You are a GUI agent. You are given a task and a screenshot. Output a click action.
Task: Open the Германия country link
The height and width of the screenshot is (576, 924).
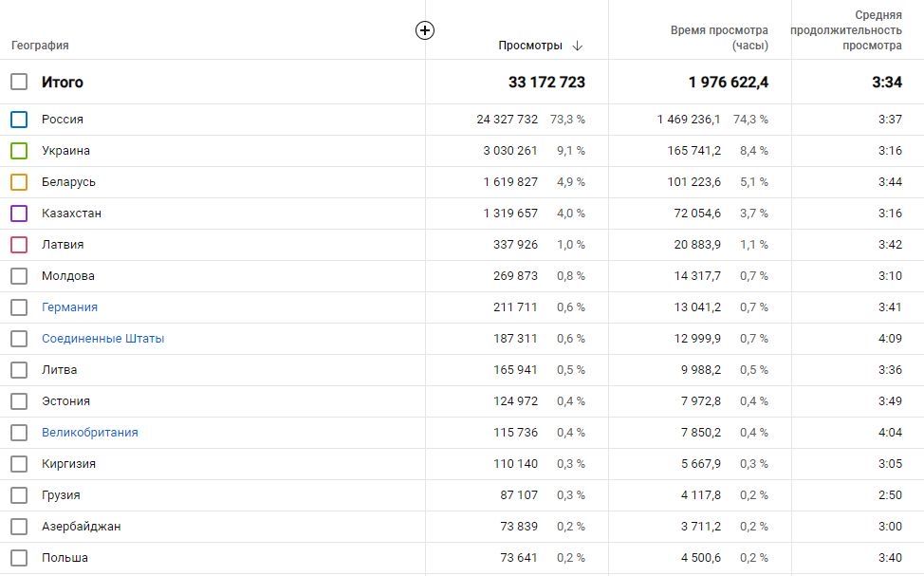69,307
